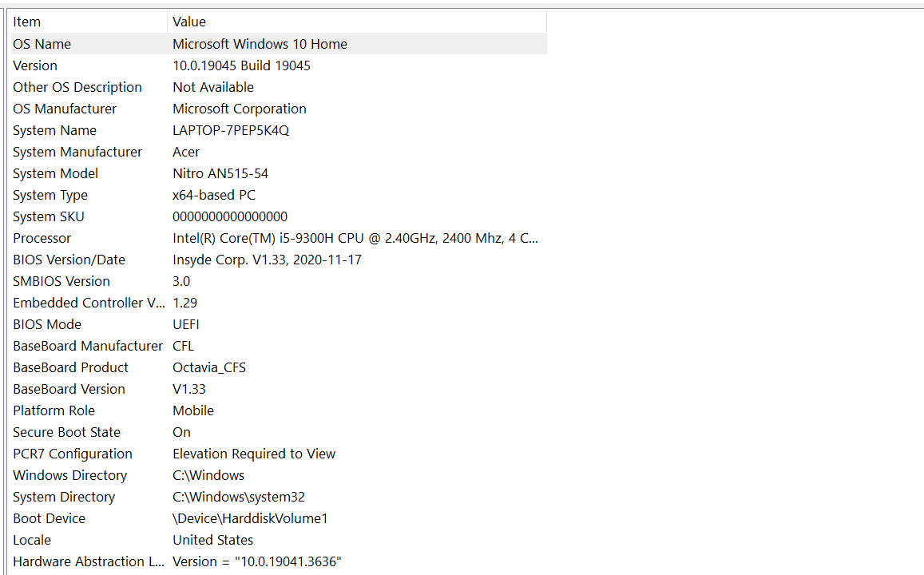Select the PCR7 Configuration row
This screenshot has width=924, height=575.
pos(279,454)
